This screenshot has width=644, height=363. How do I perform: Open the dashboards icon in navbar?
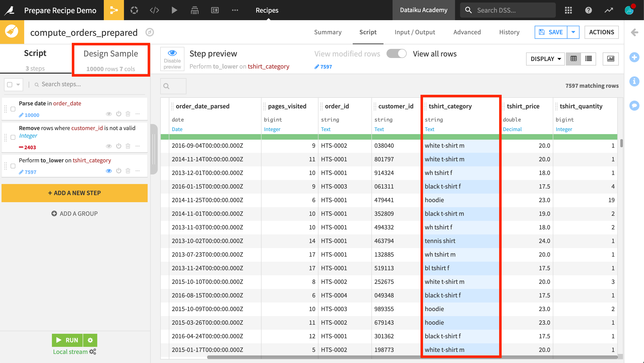(215, 10)
